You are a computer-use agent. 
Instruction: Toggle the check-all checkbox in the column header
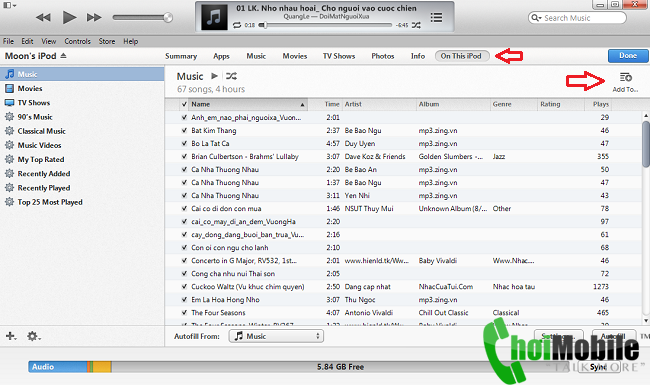click(184, 104)
